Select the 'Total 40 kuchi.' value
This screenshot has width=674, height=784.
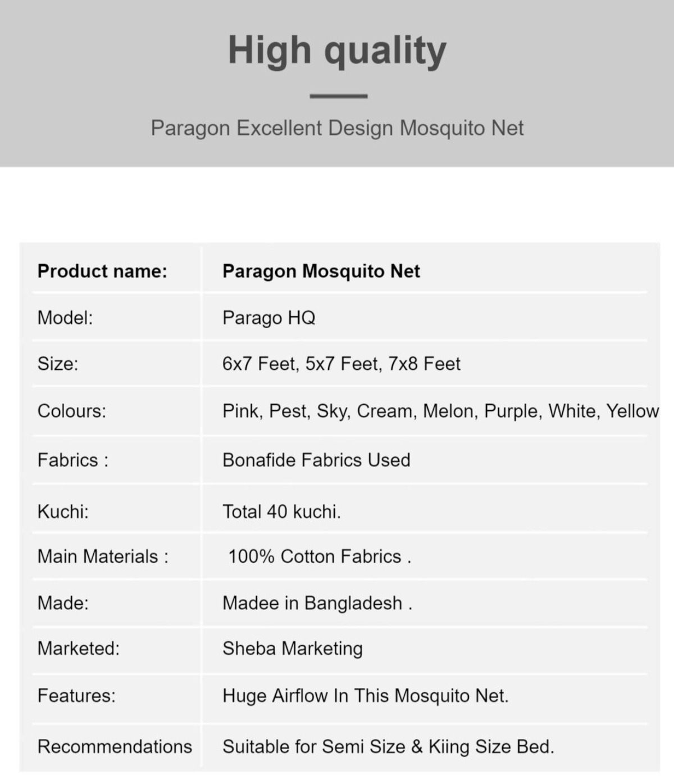[x=281, y=511]
